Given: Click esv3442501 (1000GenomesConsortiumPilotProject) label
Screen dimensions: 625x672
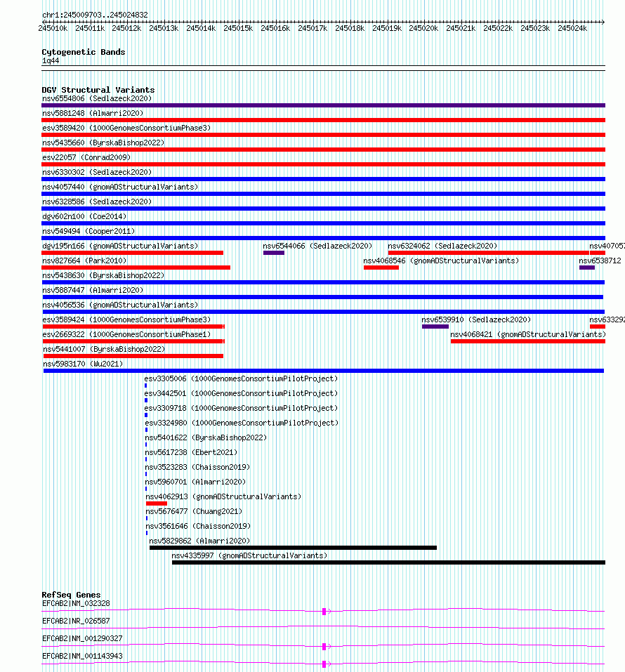Looking at the screenshot, I should click(x=241, y=393).
